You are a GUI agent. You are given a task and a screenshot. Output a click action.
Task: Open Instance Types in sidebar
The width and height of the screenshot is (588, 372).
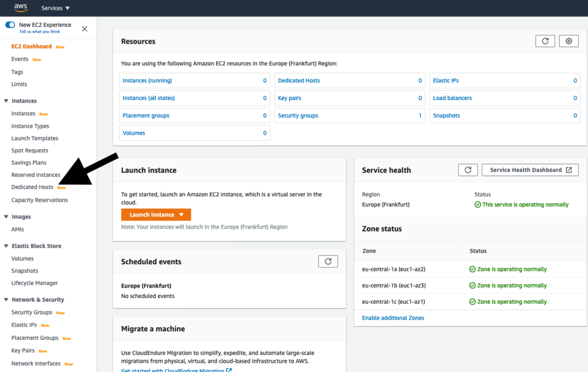pos(30,126)
